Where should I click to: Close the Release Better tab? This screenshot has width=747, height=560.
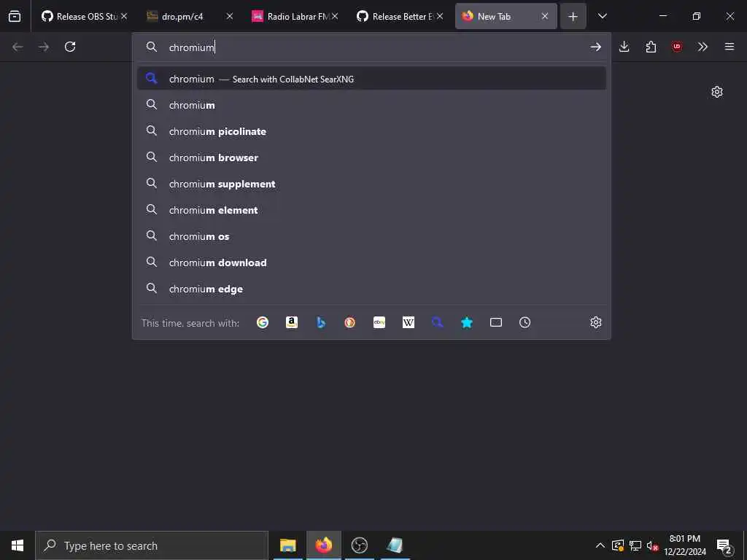tap(439, 16)
